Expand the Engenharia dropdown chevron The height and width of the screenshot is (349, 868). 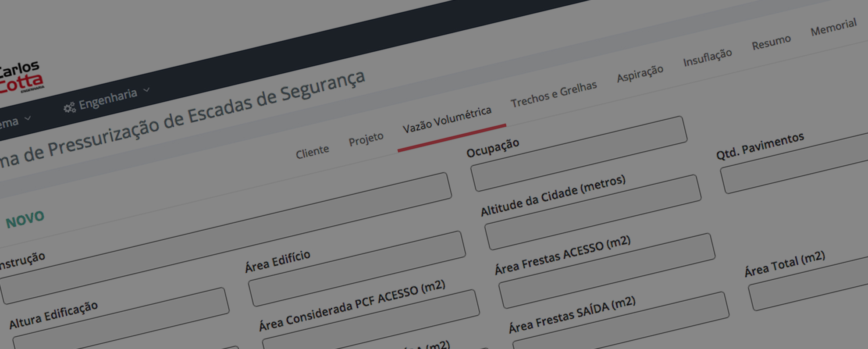[x=147, y=89]
